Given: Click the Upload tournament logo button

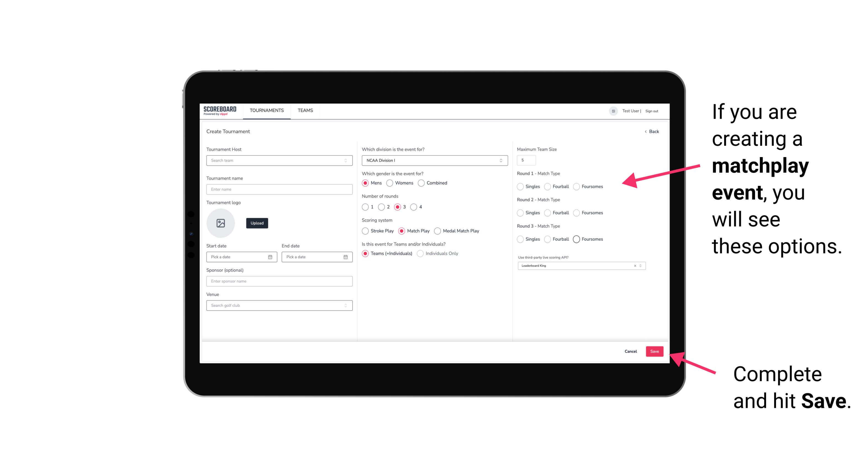Looking at the screenshot, I should [256, 223].
